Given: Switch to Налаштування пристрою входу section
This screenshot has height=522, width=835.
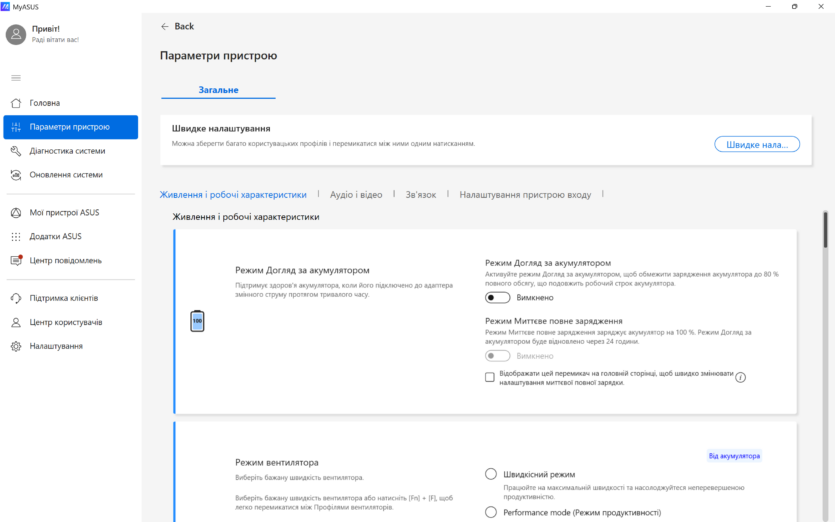Looking at the screenshot, I should click(525, 194).
